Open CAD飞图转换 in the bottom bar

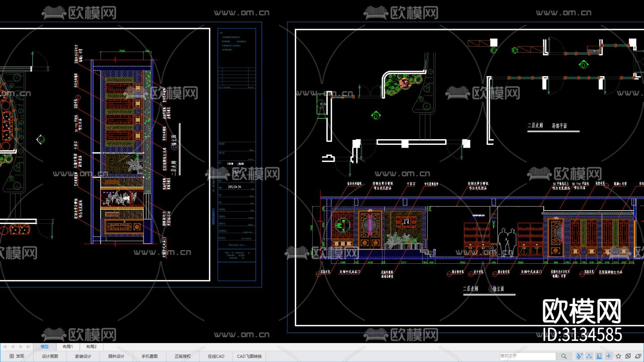pyautogui.click(x=249, y=356)
